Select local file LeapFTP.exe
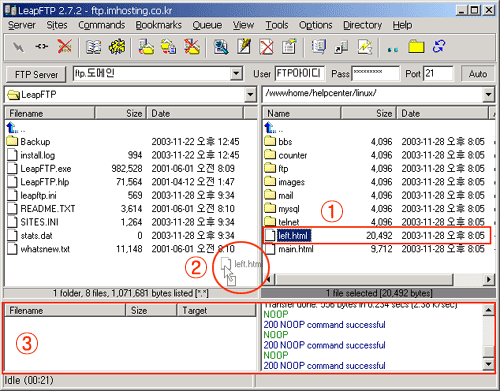The width and height of the screenshot is (500, 391). pos(39,168)
